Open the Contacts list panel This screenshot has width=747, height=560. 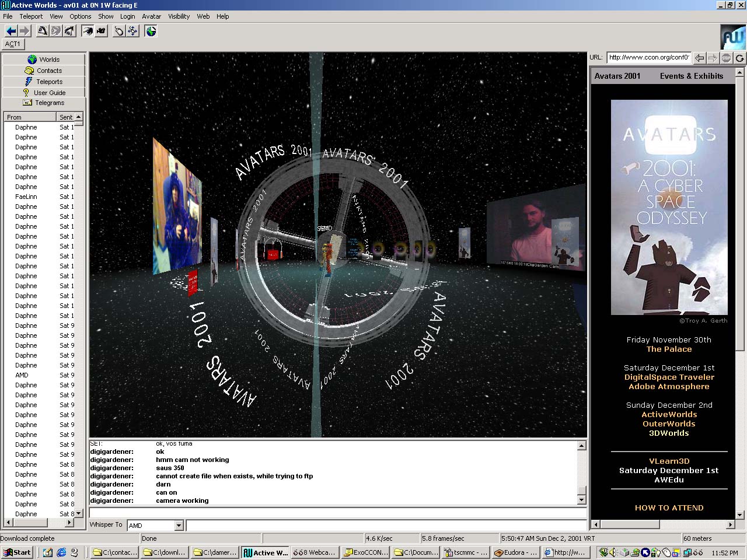click(44, 71)
